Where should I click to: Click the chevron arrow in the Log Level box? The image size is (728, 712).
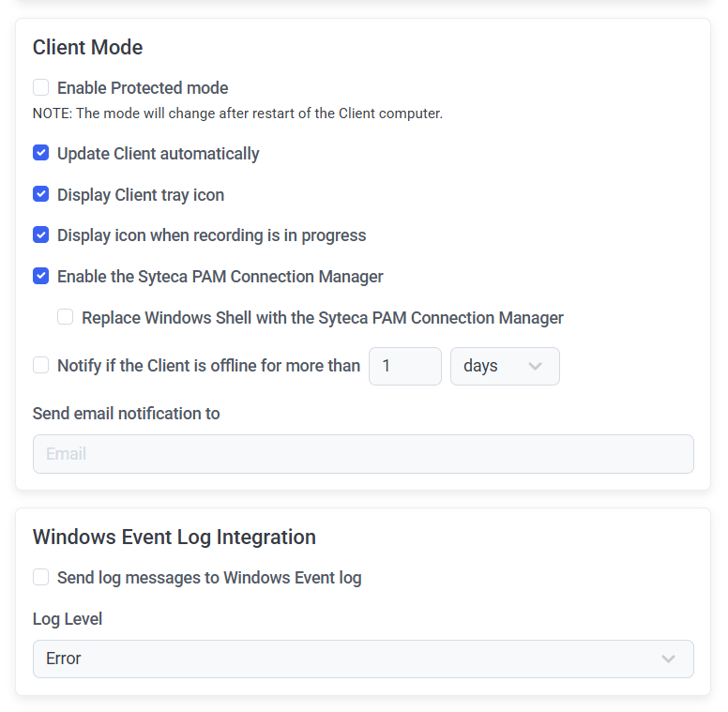668,659
